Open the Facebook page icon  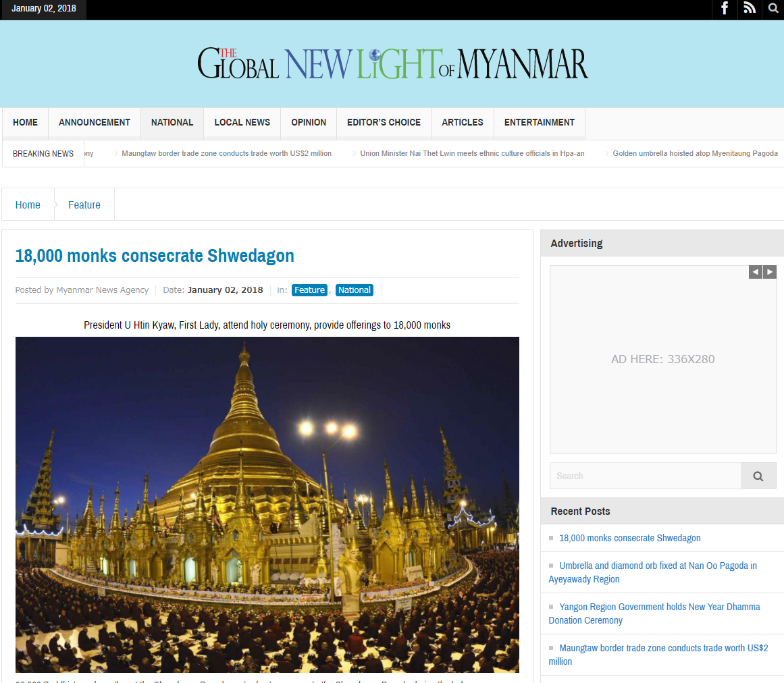[x=724, y=9]
